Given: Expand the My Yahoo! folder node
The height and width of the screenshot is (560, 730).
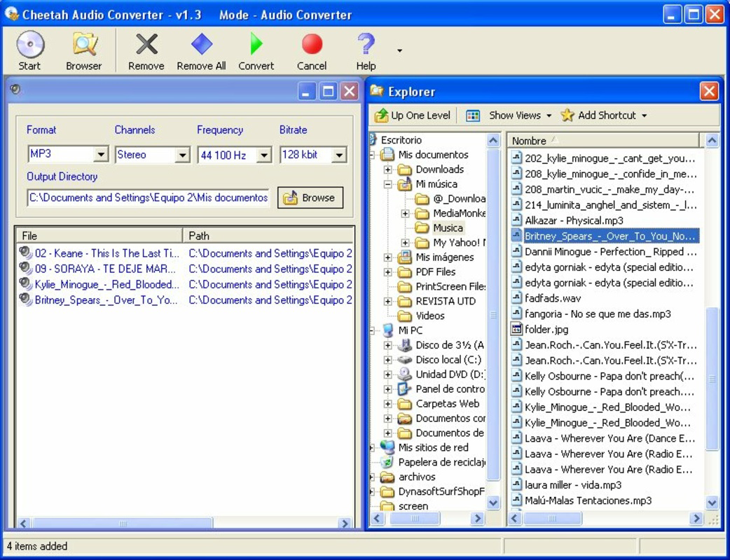Looking at the screenshot, I should 405,243.
